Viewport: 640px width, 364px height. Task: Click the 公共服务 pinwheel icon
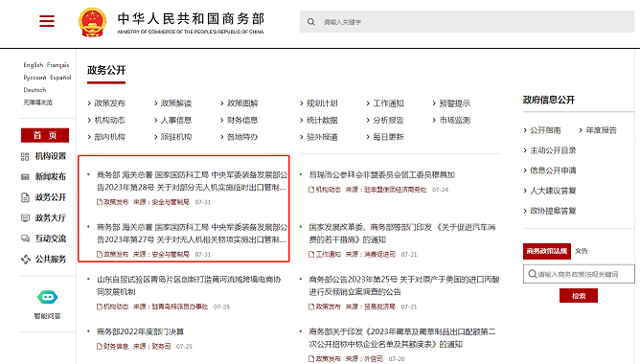pyautogui.click(x=26, y=260)
